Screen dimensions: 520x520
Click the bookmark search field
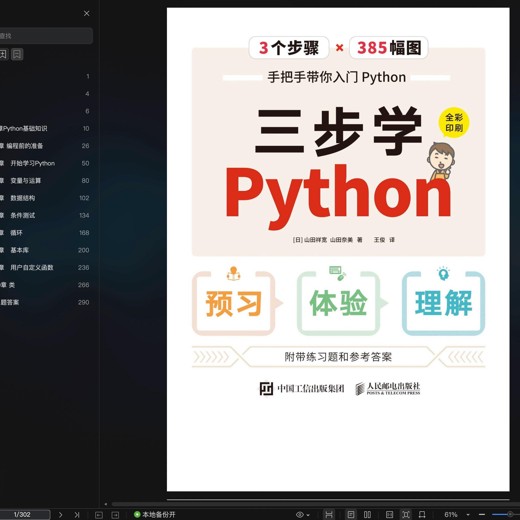point(46,36)
